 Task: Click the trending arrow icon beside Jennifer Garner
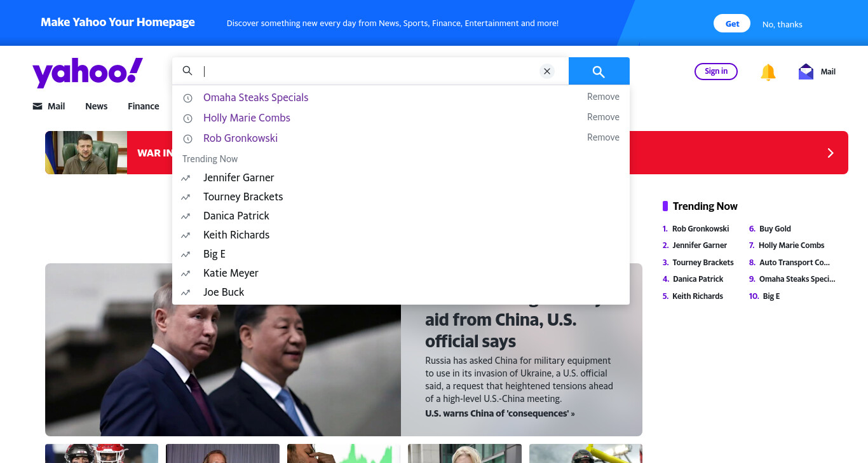pos(186,178)
